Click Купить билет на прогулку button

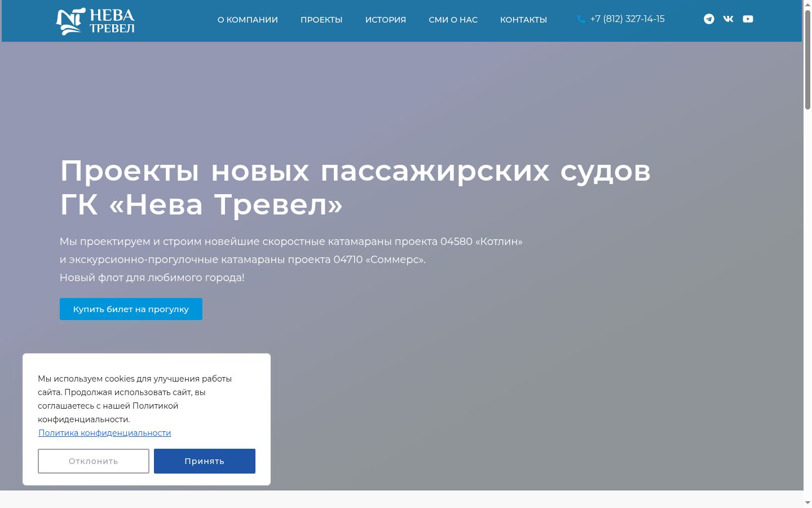coord(131,309)
